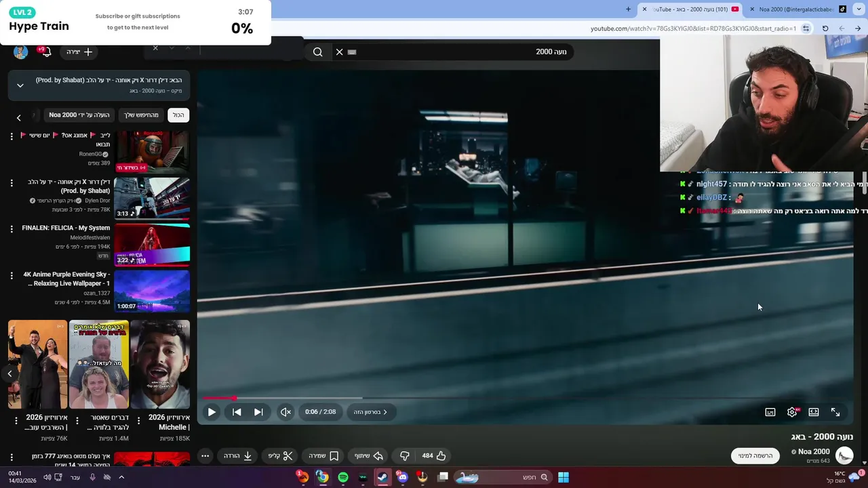Open Discord from the taskbar
Viewport: 868px width, 488px height.
[403, 477]
